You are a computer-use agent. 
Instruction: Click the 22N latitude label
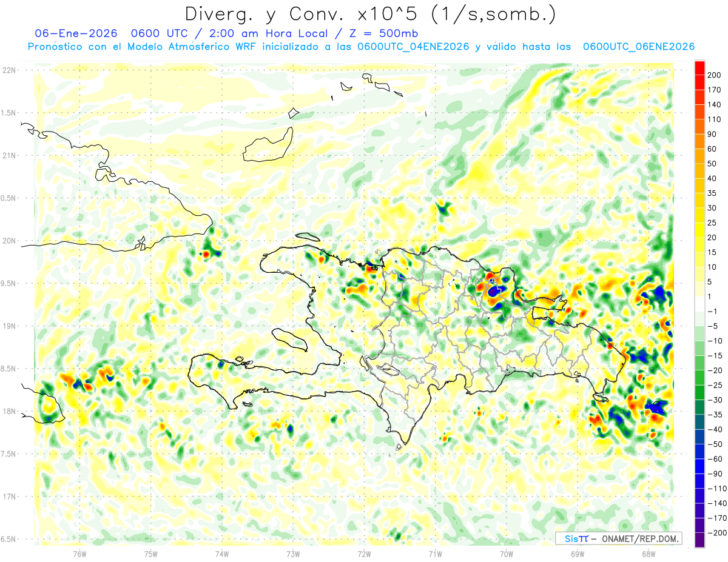coord(10,70)
